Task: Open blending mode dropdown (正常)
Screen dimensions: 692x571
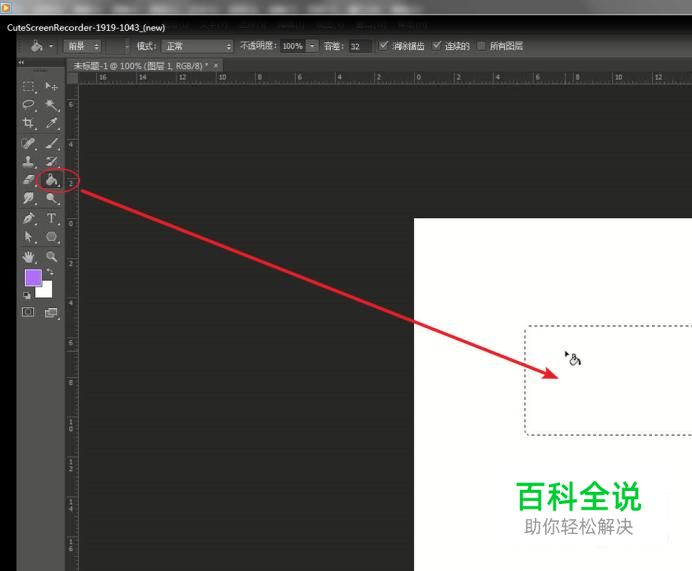Action: 197,46
